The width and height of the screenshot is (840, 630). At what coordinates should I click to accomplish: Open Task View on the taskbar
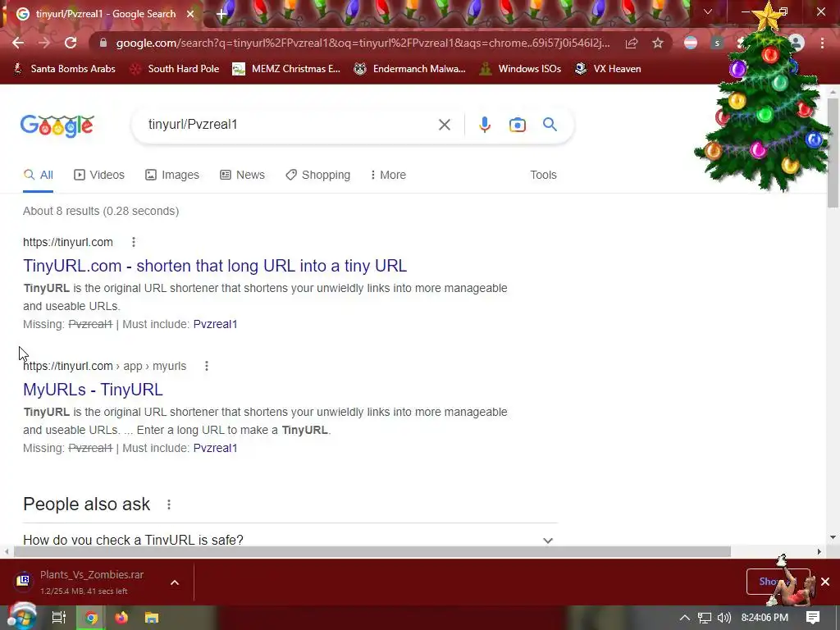pyautogui.click(x=58, y=618)
